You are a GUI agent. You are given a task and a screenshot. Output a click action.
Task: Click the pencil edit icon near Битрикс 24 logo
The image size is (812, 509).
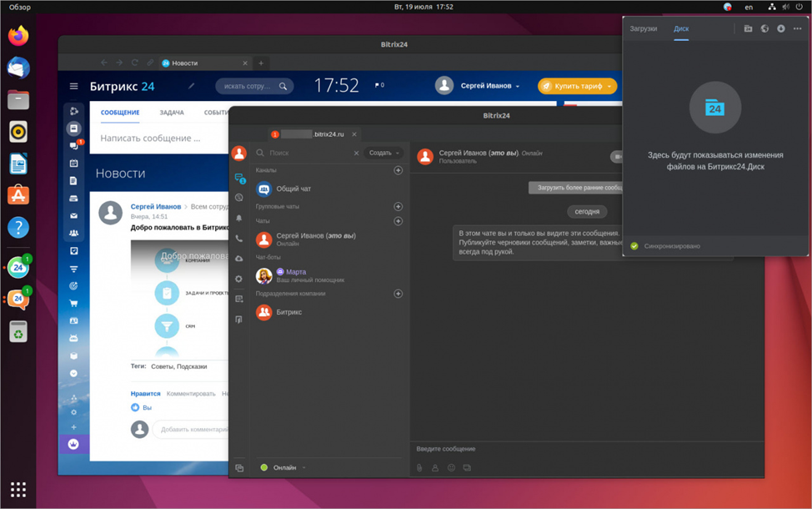pos(191,85)
